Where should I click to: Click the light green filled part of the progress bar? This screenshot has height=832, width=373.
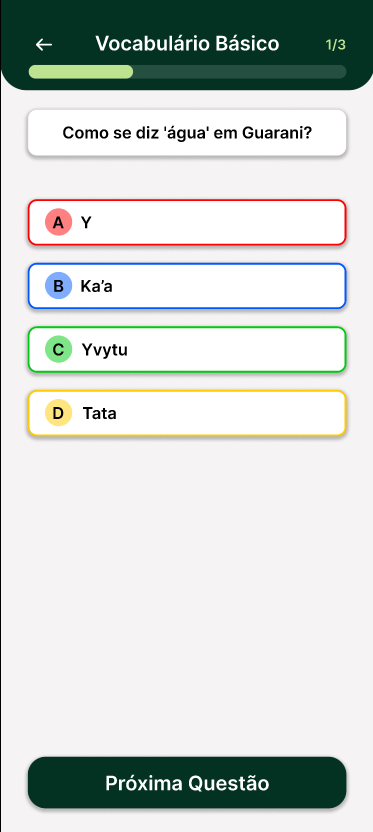(x=81, y=72)
